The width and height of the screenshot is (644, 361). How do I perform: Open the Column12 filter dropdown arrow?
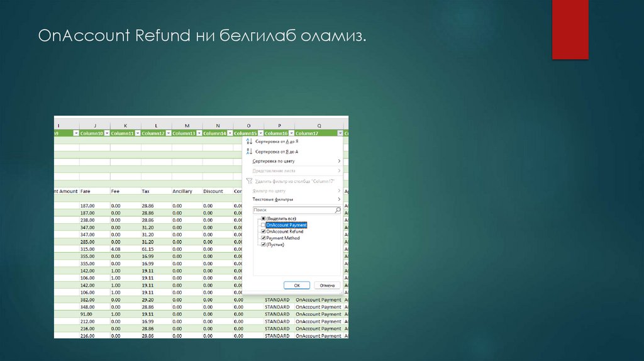pos(169,133)
